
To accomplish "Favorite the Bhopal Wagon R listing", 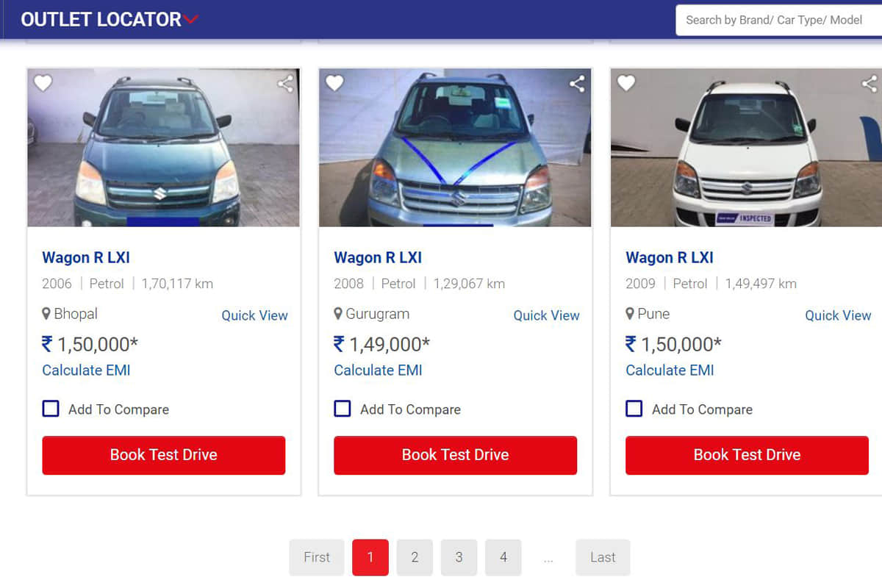I will pos(43,83).
